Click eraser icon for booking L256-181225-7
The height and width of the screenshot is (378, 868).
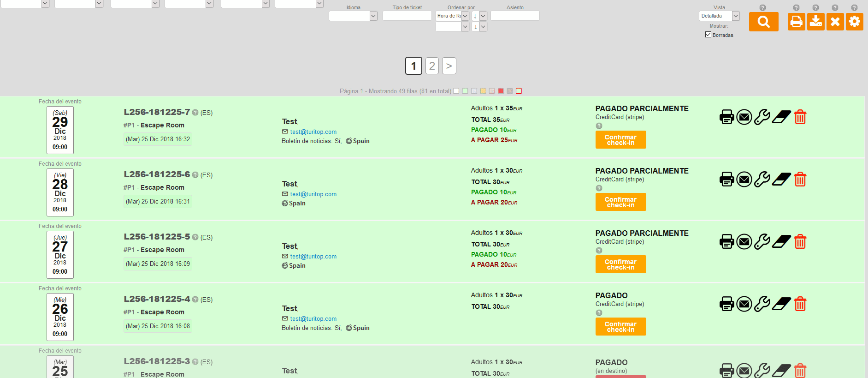click(x=781, y=117)
